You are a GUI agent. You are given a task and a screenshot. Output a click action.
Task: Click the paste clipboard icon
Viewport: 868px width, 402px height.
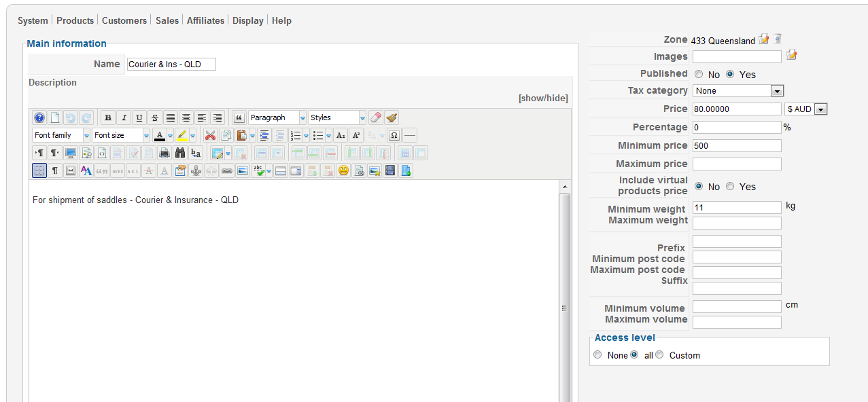[241, 135]
